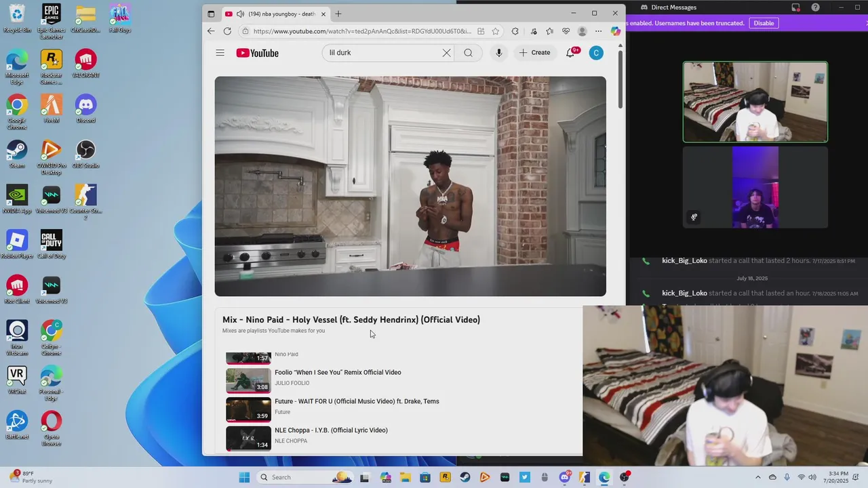
Task: Open Fall Guys desktop shortcut
Action: (x=119, y=18)
